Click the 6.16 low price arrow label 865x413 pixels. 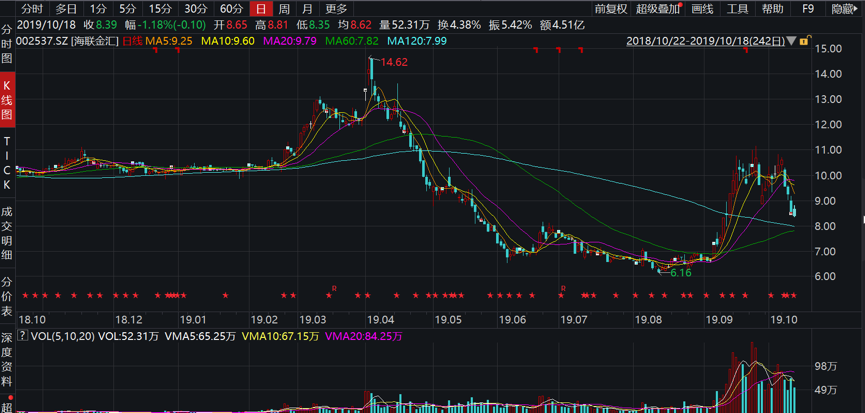click(x=678, y=272)
